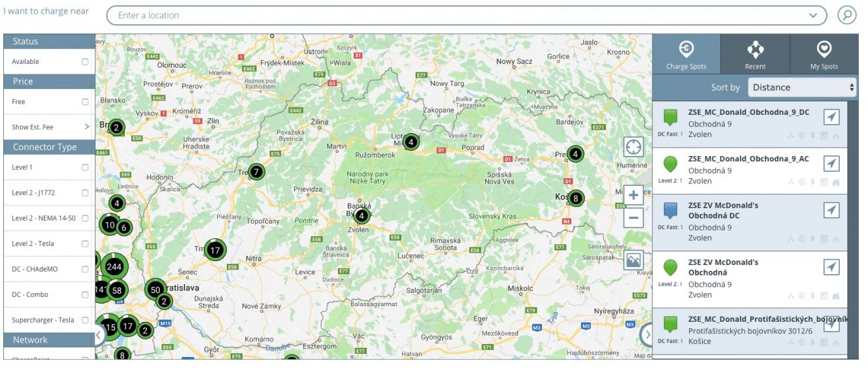Click the cluster marker 2 near Brno
This screenshot has width=868, height=376.
[x=116, y=127]
